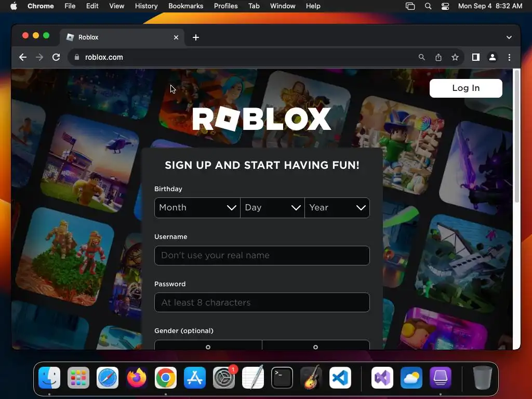The image size is (532, 399).
Task: Open the File menu
Action: [70, 6]
